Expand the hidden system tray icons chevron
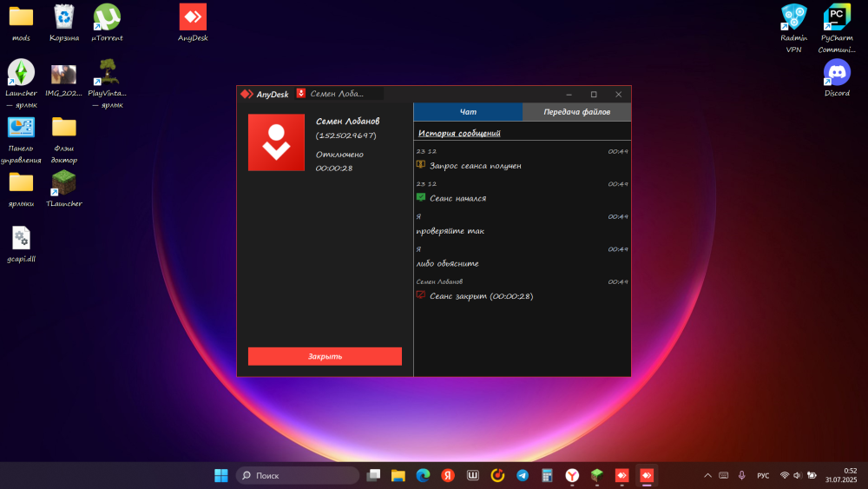 (x=707, y=475)
